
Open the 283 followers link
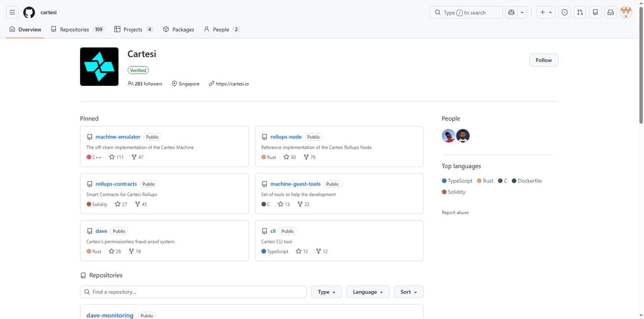[145, 84]
